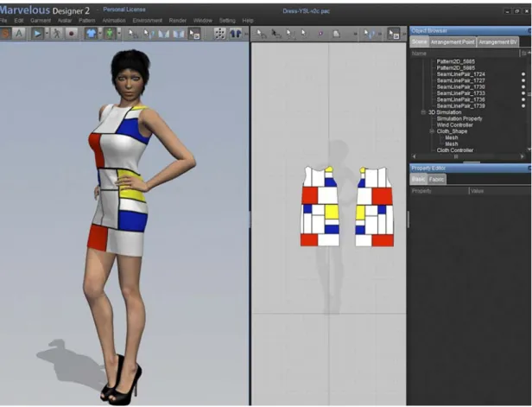Image resolution: width=532 pixels, height=407 pixels.
Task: Select the seam line sewing tool
Action: [x=369, y=34]
